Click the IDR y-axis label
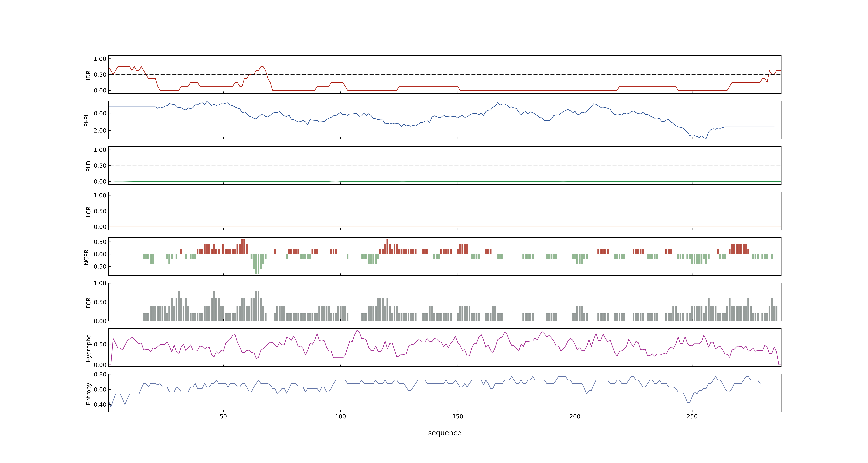The width and height of the screenshot is (868, 463). [x=88, y=75]
